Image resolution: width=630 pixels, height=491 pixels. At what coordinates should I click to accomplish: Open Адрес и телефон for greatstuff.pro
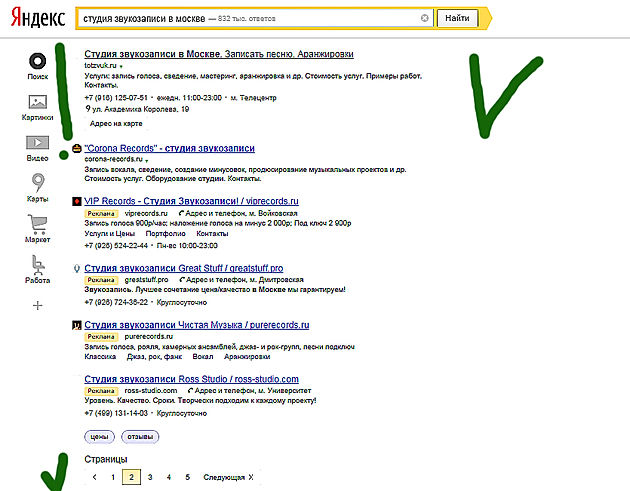(241, 280)
